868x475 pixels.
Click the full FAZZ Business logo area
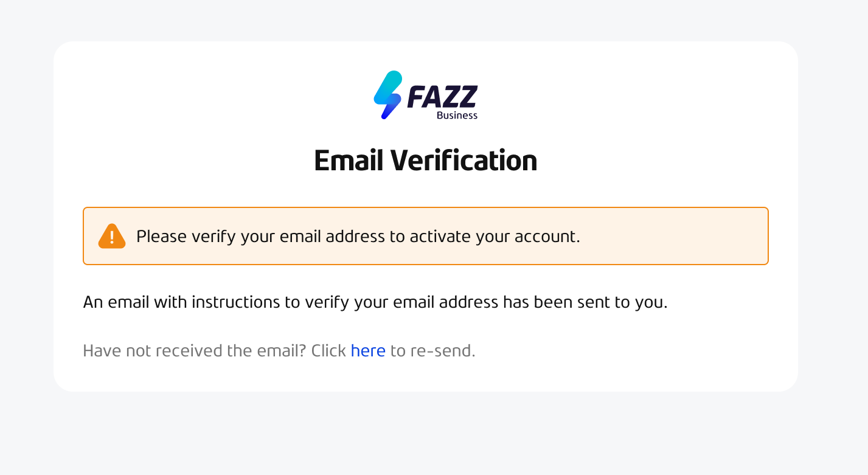(x=426, y=94)
